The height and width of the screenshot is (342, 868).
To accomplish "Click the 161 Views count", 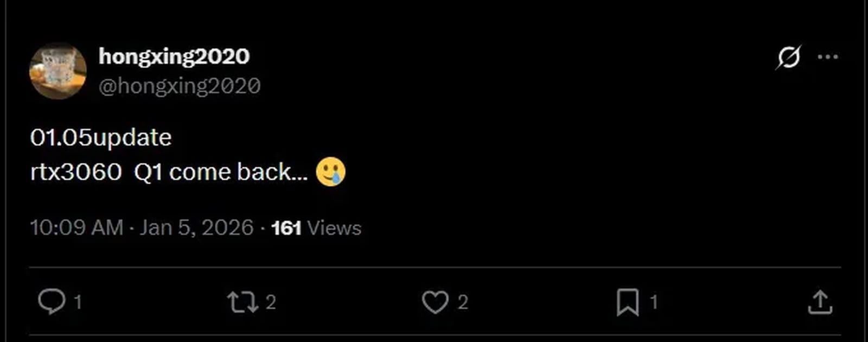I will [x=286, y=228].
